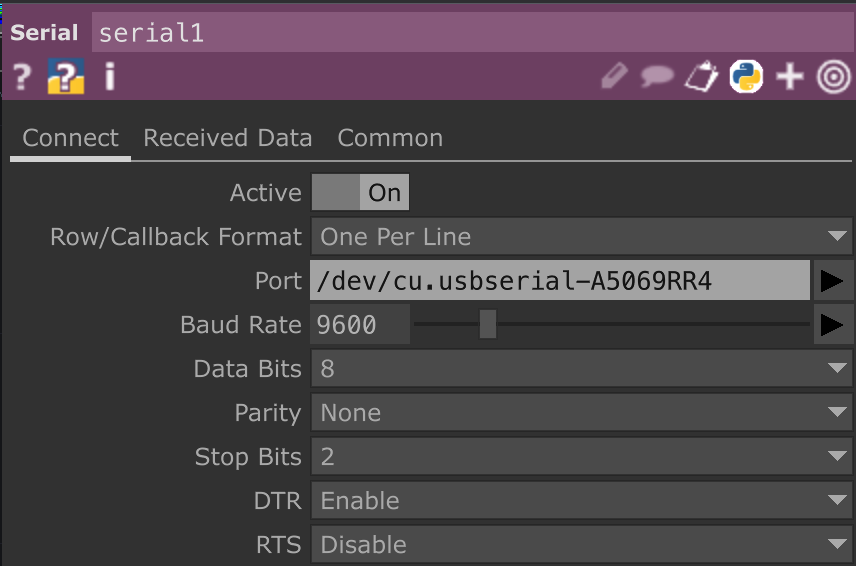Open Python help icon

coord(66,76)
